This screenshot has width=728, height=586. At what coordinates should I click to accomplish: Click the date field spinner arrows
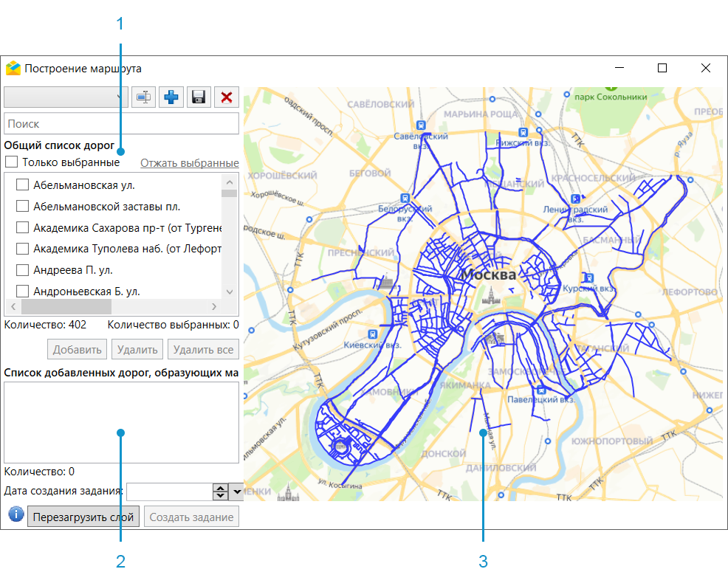coord(220,492)
